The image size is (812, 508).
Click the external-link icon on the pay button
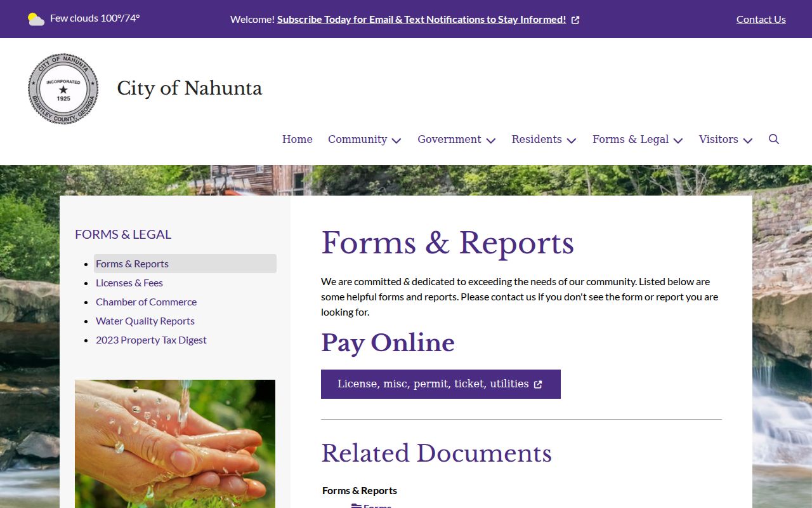point(538,384)
